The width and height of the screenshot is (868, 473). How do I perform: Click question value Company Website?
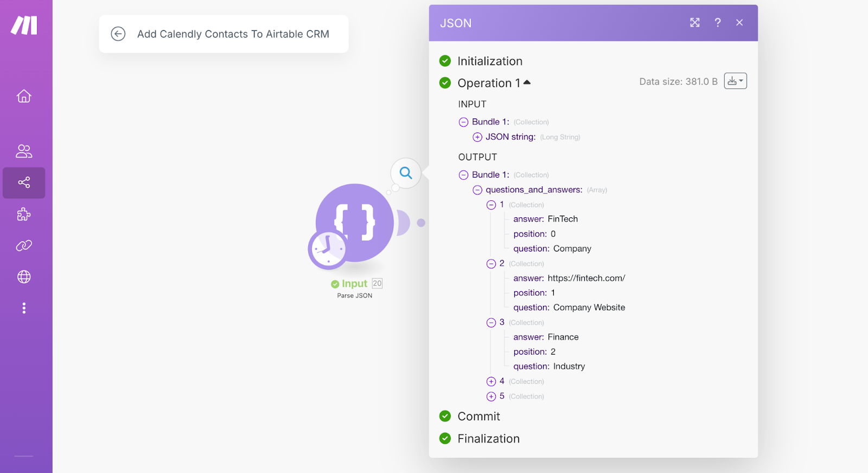[x=589, y=307]
